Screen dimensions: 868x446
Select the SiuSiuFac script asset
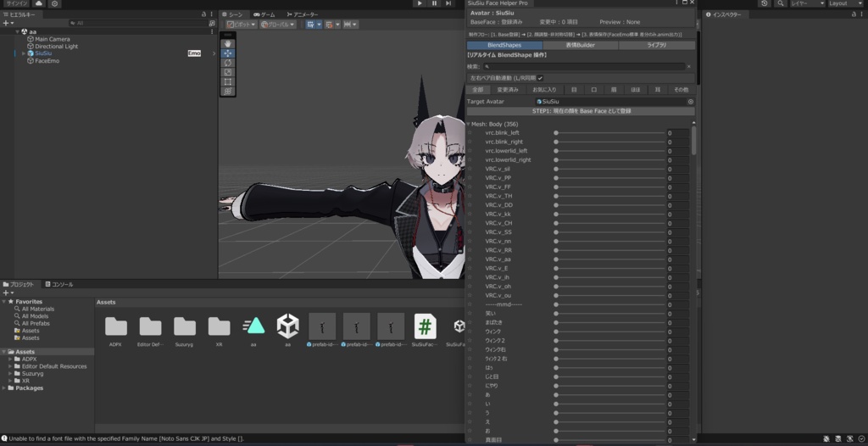[426, 327]
